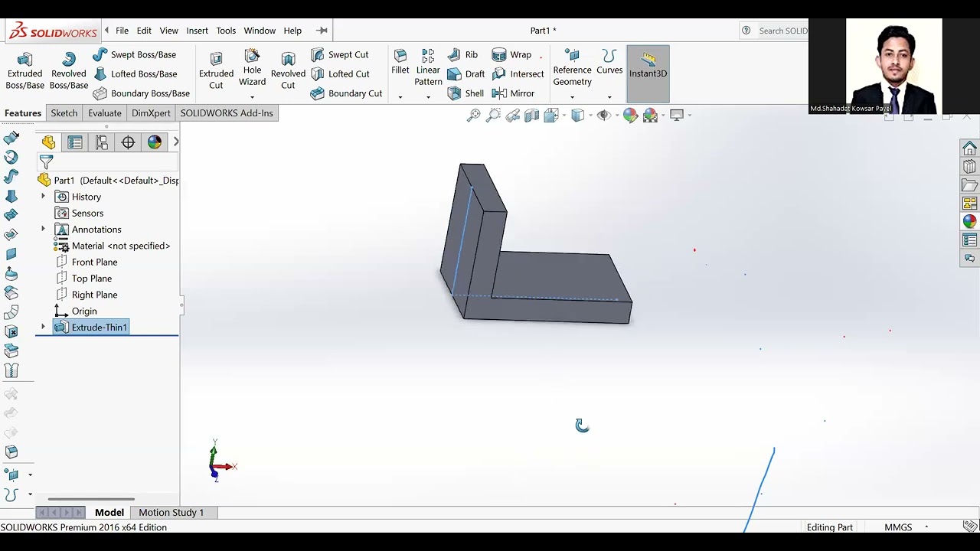Open the Motion Study 1 tab
The width and height of the screenshot is (980, 551).
coord(171,513)
